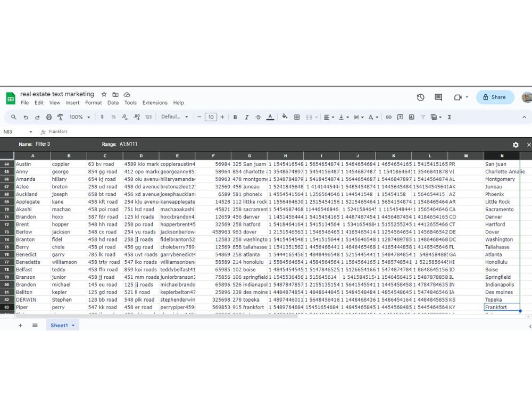
Task: Open the Data menu
Action: pyautogui.click(x=113, y=103)
